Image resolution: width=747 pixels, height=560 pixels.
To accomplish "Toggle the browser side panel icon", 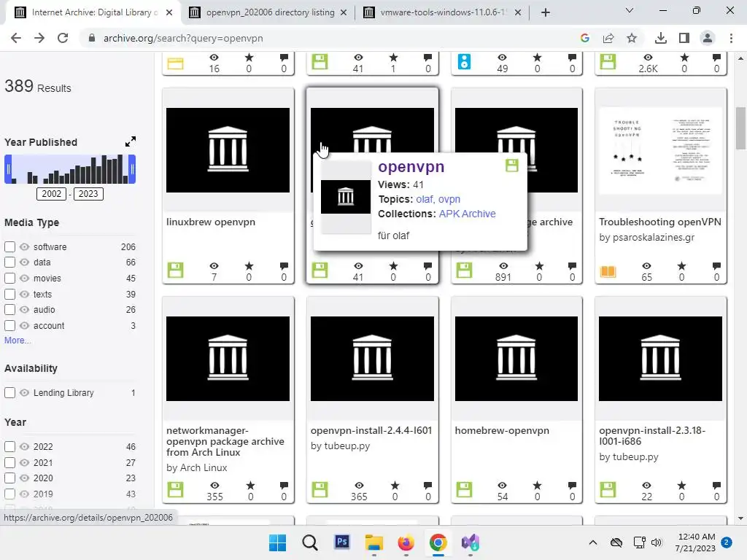I will pos(684,38).
